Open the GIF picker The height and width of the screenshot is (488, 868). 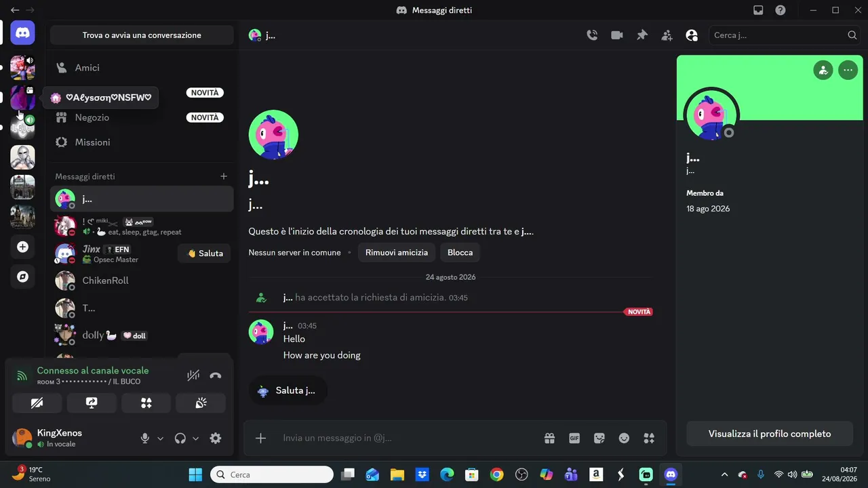coord(574,438)
